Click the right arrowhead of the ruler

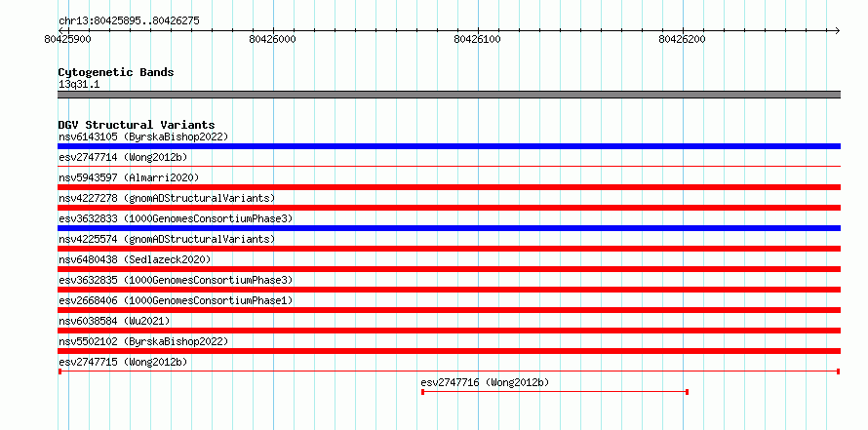(838, 30)
